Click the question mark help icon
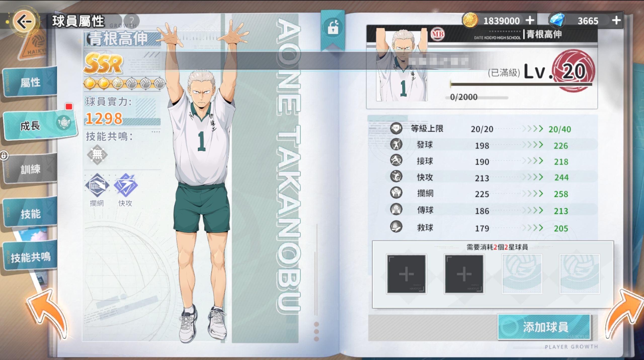This screenshot has height=360, width=644. (132, 21)
